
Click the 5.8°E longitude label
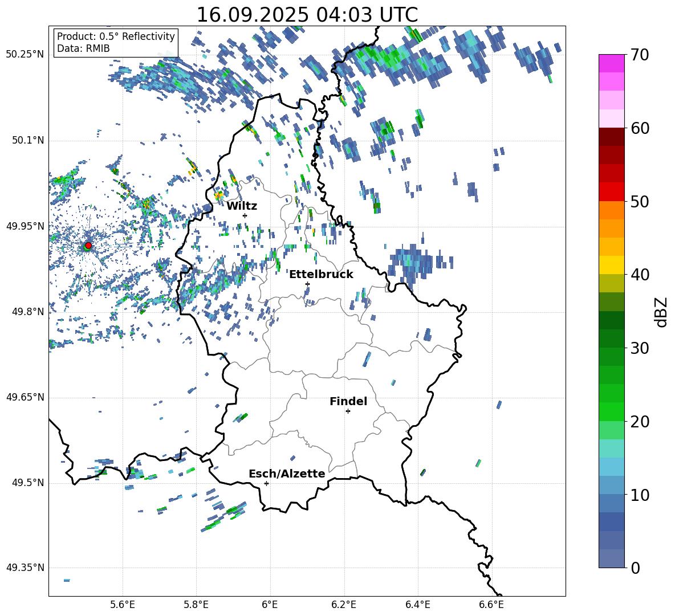click(x=196, y=605)
